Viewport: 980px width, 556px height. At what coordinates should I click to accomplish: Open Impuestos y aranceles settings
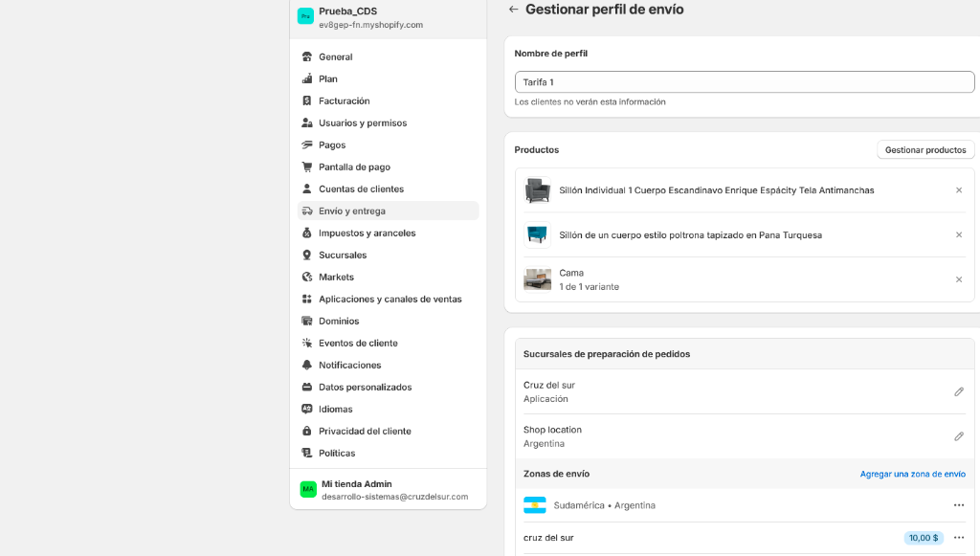pos(367,234)
